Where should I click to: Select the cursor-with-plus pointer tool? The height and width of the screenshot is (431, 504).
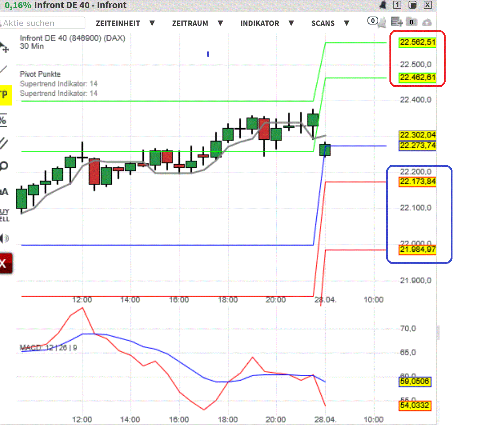4,48
